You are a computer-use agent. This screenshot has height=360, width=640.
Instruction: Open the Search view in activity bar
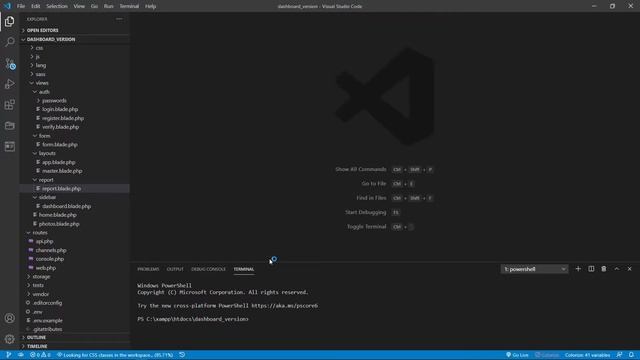click(x=9, y=42)
